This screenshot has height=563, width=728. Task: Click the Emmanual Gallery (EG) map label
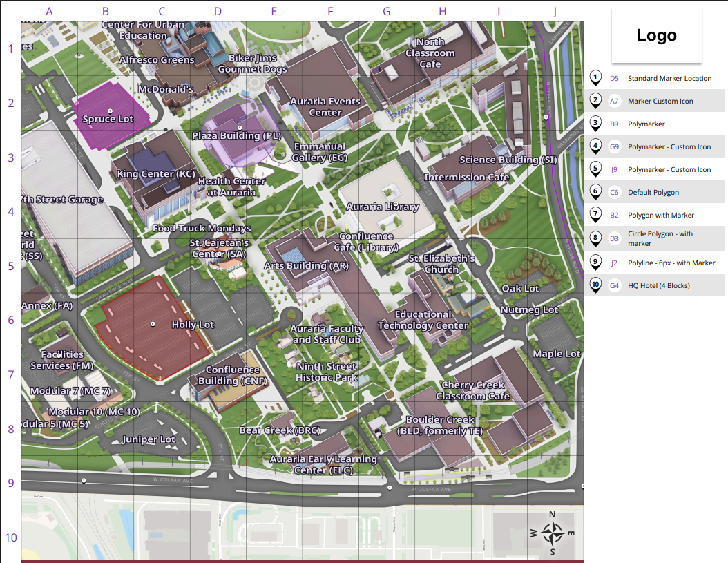point(319,152)
